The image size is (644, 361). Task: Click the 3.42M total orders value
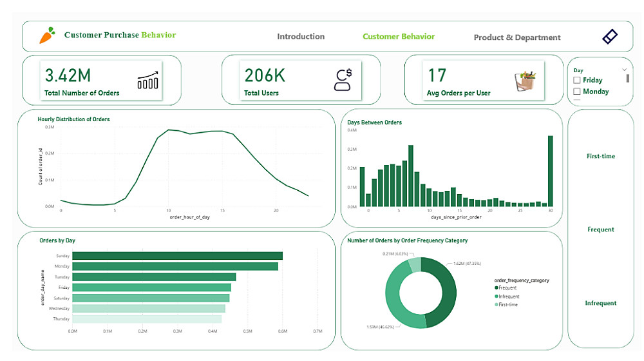coord(68,75)
